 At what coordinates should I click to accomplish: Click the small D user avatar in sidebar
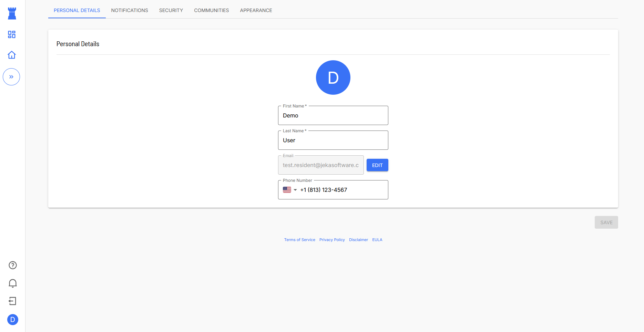[x=13, y=320]
